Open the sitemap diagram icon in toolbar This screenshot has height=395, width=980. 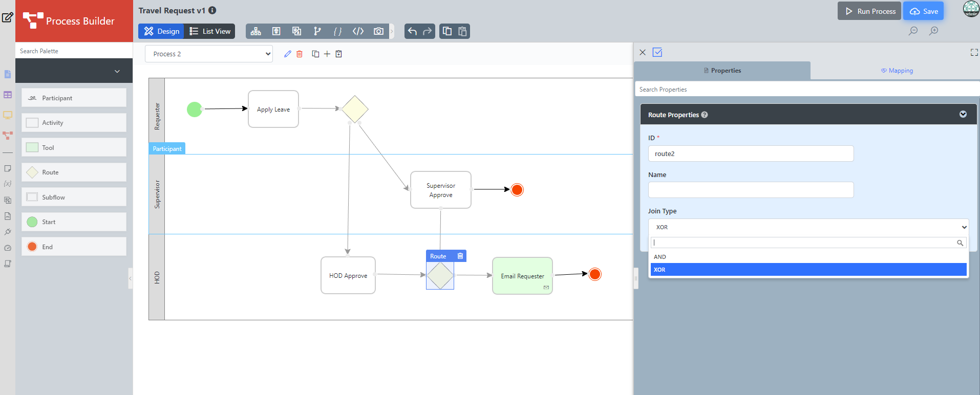[x=255, y=31]
